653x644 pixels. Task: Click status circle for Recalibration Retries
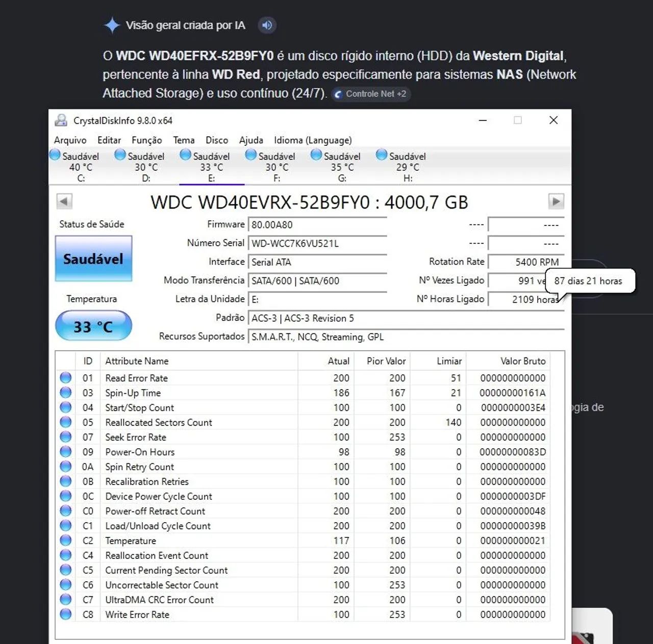[66, 481]
